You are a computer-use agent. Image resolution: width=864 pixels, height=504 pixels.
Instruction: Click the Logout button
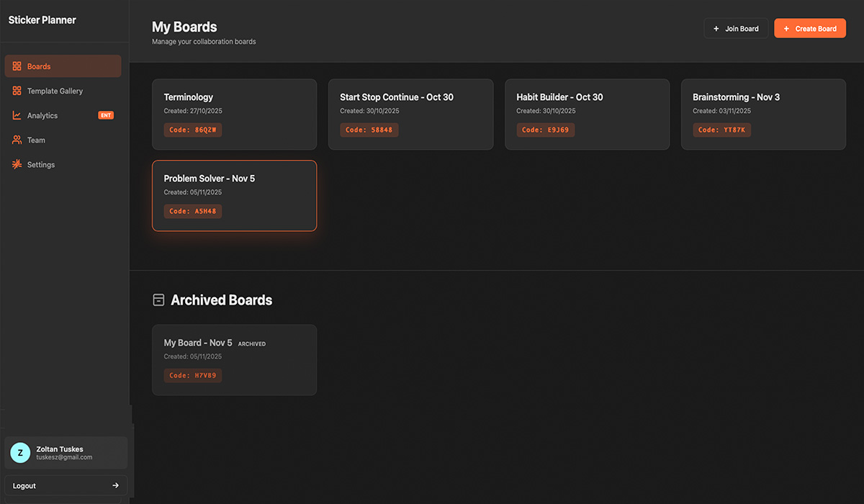(x=65, y=485)
